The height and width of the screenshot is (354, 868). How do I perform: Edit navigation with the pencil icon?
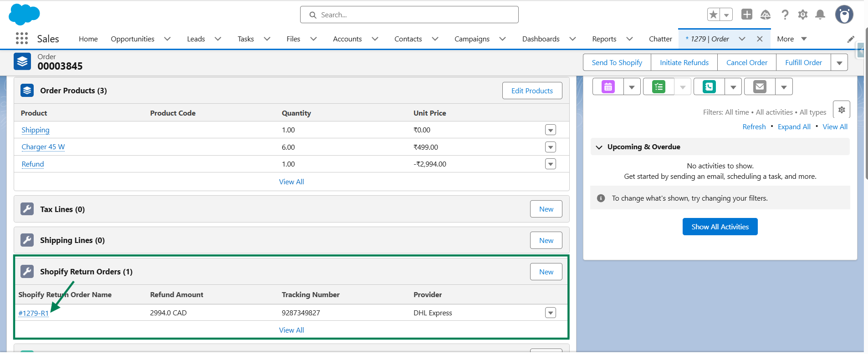[x=851, y=39]
